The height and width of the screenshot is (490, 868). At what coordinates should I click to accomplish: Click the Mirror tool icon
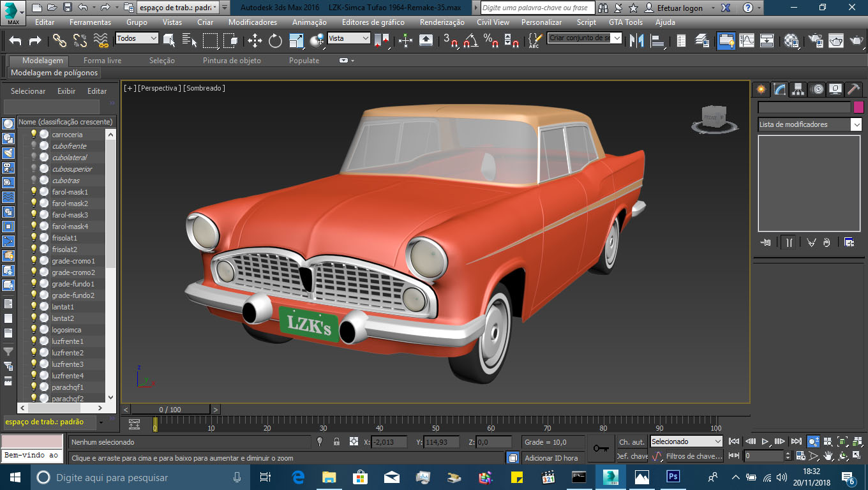coord(636,41)
